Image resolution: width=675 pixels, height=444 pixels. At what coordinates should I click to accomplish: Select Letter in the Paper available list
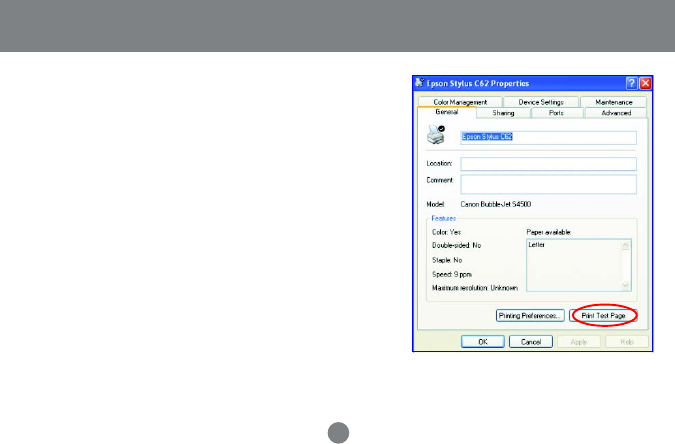[x=536, y=245]
